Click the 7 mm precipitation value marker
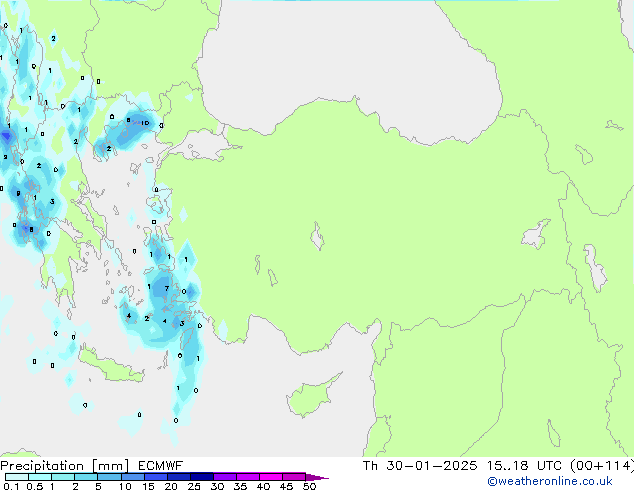 tap(166, 288)
